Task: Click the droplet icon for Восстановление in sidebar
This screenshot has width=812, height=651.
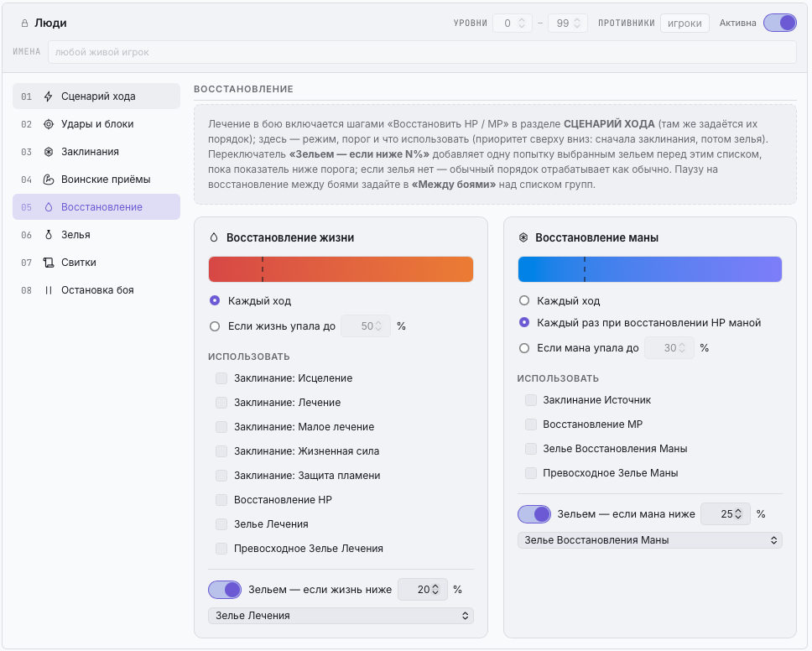Action: (48, 207)
